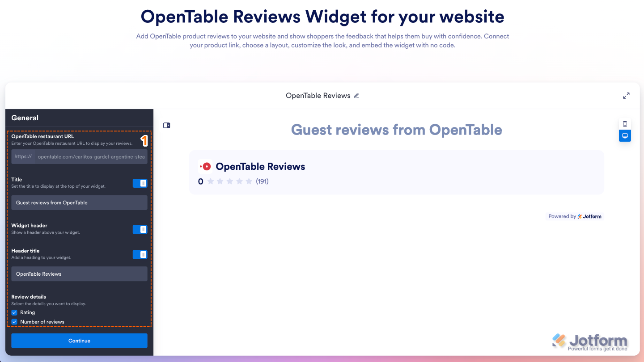Click the rating value 0 in preview
The width and height of the screenshot is (644, 362).
(x=200, y=181)
